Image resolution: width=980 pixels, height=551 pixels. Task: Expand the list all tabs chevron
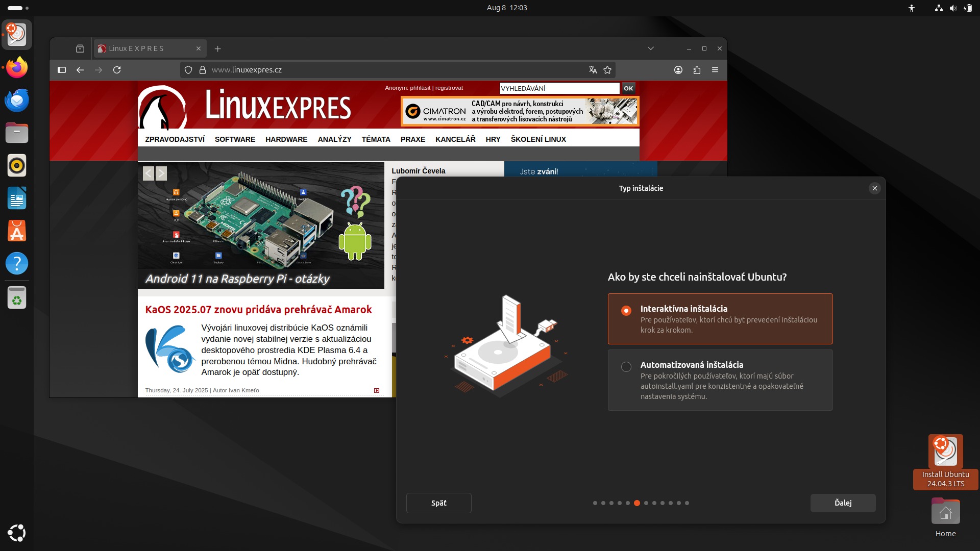pyautogui.click(x=650, y=48)
